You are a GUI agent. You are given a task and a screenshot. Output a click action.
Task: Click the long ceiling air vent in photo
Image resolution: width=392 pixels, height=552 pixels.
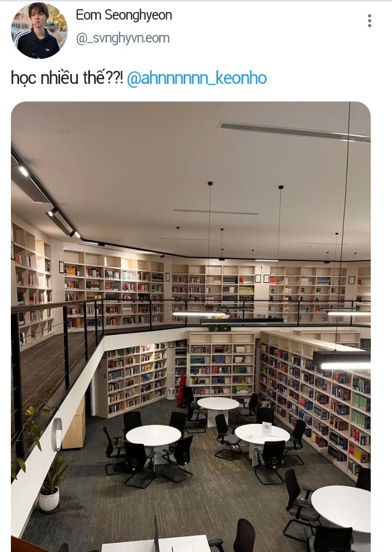pos(294,132)
